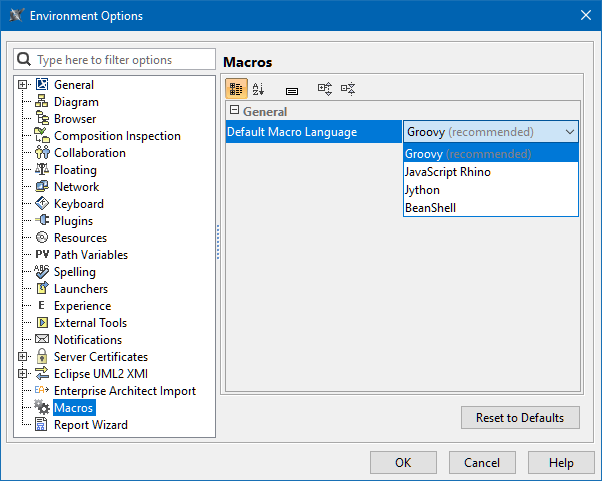
Task: Click the External Tools play icon
Action: 42,322
